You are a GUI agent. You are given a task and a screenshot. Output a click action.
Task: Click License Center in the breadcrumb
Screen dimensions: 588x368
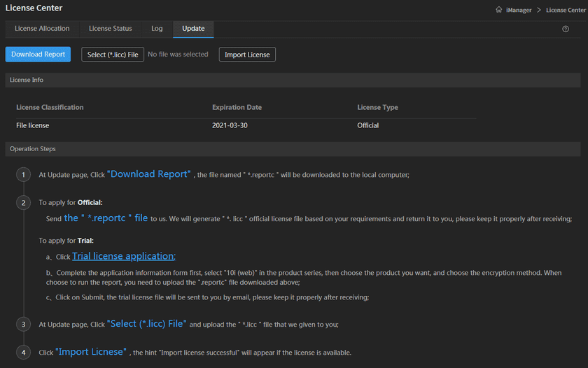564,10
